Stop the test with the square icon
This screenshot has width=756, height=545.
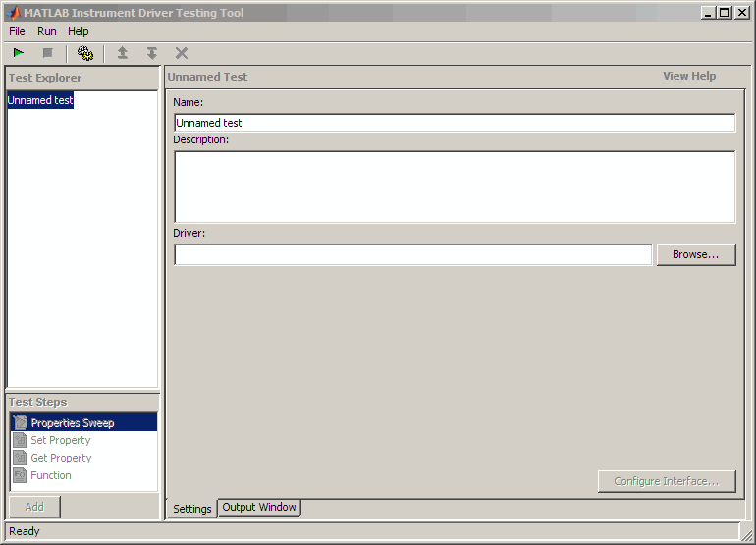click(47, 53)
